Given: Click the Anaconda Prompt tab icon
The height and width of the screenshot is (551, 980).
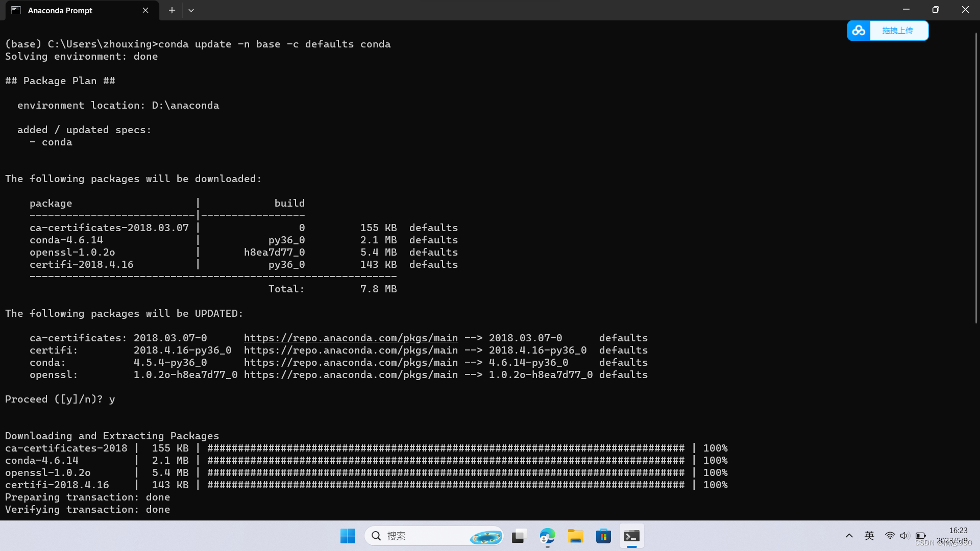Looking at the screenshot, I should tap(16, 10).
